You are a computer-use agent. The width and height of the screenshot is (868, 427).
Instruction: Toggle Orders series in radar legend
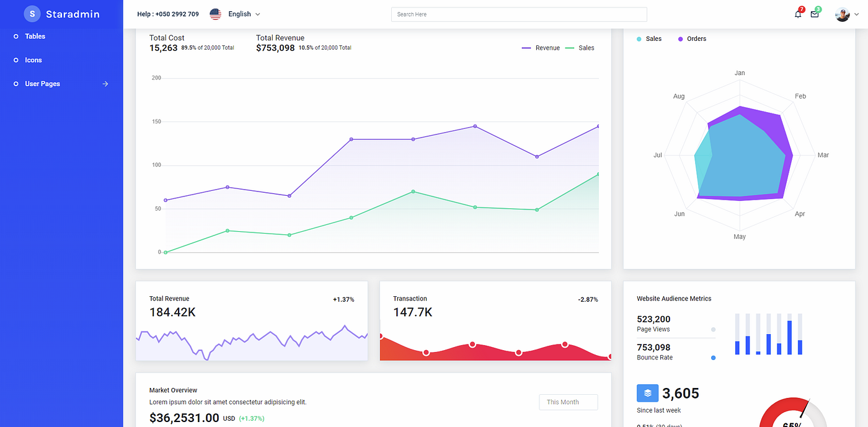[x=692, y=39]
